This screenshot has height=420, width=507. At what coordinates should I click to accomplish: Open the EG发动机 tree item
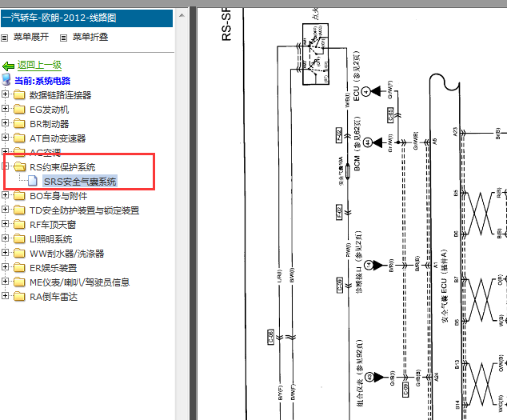[x=49, y=110]
